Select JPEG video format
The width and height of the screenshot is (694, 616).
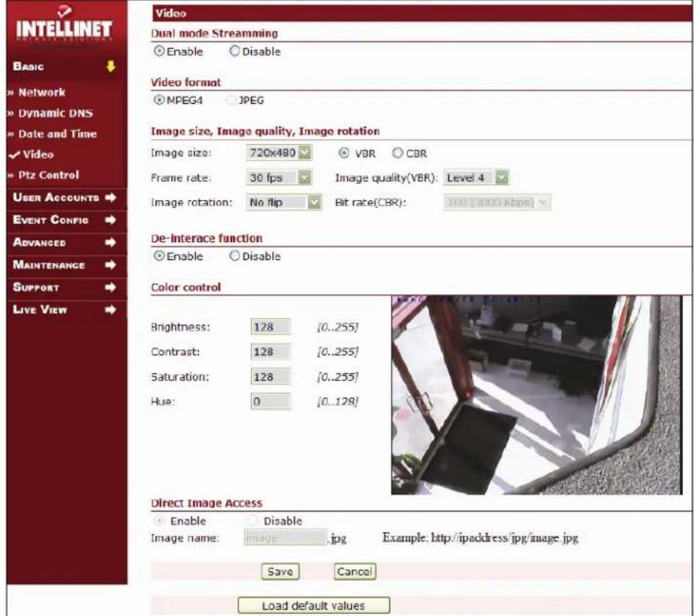[231, 100]
